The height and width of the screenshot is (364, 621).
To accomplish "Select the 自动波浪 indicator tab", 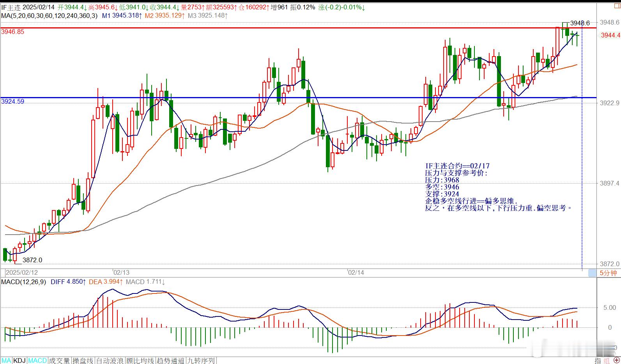I will coord(110,360).
